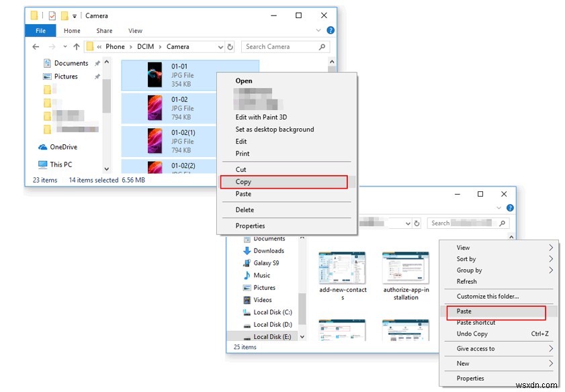Select the authorize-app-installation image file
The height and width of the screenshot is (392, 565).
click(406, 277)
